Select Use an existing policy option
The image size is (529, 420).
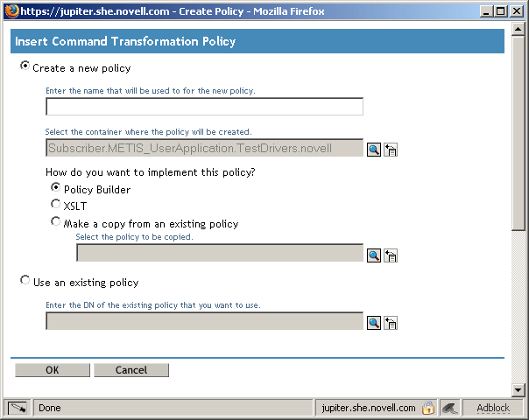click(25, 282)
